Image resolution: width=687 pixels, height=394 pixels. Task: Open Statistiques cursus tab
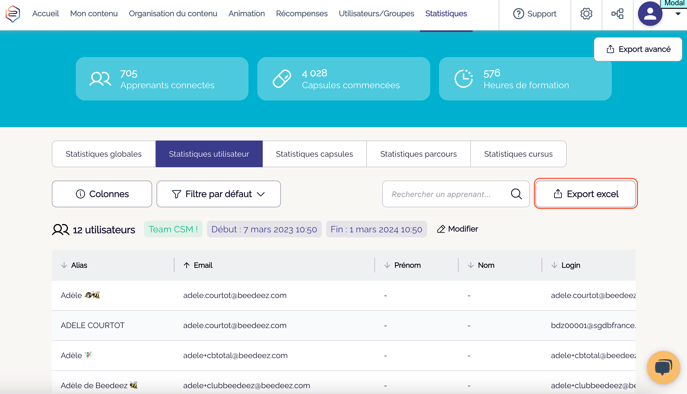click(x=518, y=154)
